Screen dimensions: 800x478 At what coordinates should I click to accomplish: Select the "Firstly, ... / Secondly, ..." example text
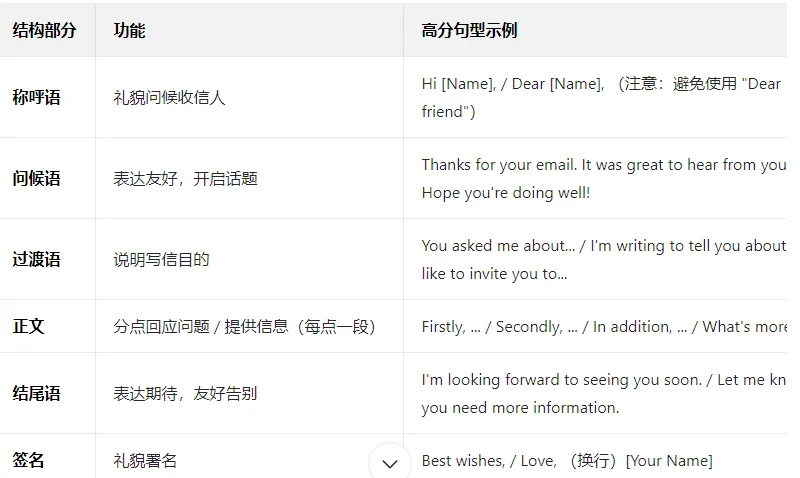pyautogui.click(x=499, y=326)
